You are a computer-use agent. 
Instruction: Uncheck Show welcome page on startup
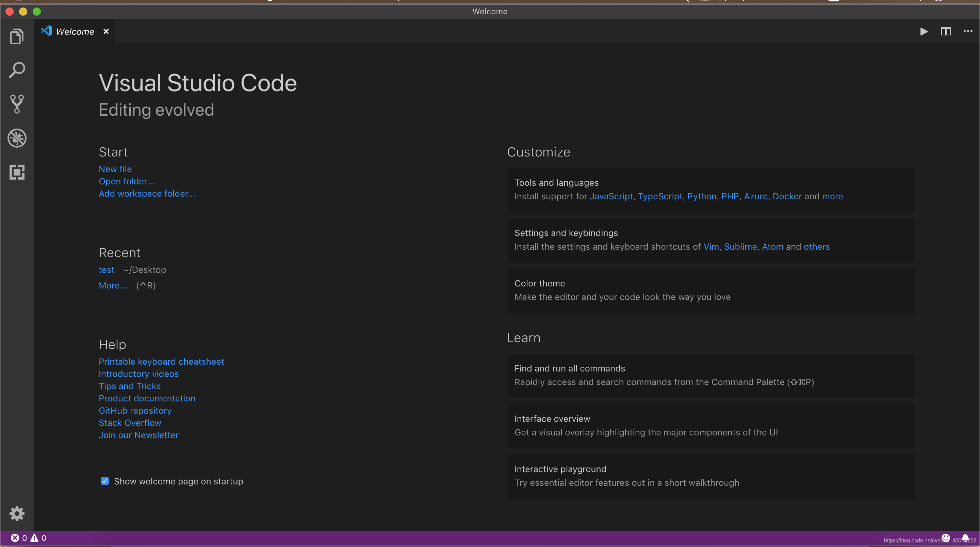(x=104, y=481)
